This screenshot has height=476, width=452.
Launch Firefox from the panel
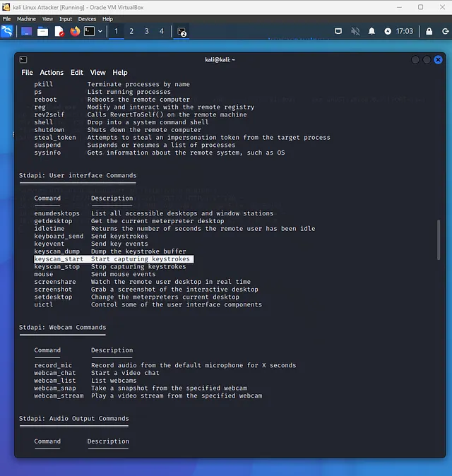[75, 31]
